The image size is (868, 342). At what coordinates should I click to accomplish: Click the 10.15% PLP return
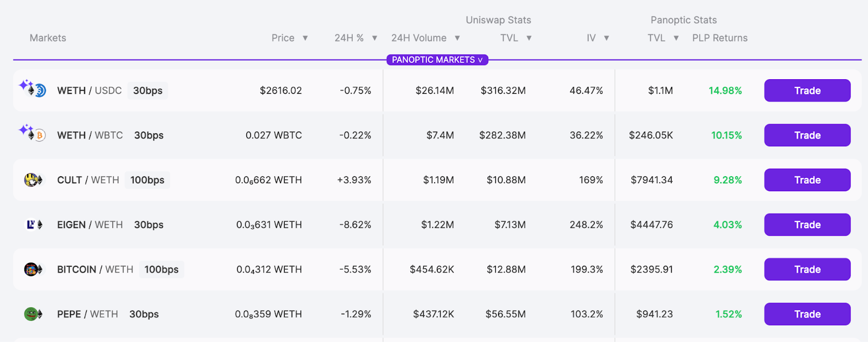click(x=726, y=135)
